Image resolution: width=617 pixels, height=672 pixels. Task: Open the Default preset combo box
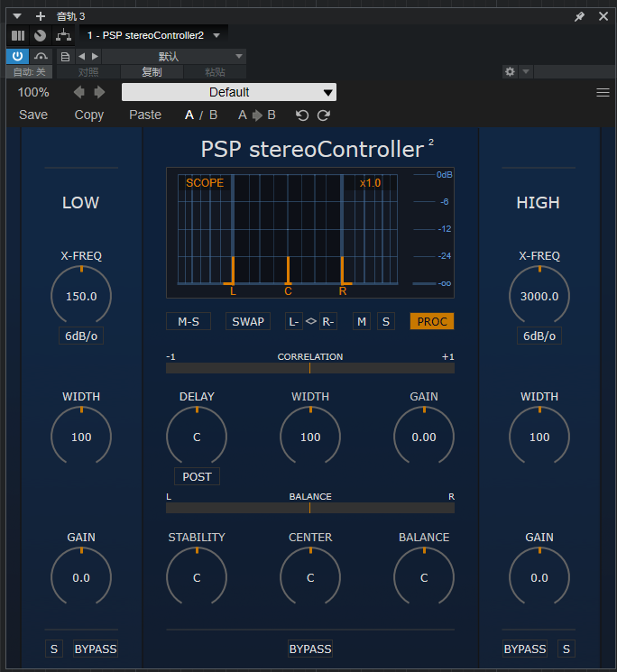(229, 92)
